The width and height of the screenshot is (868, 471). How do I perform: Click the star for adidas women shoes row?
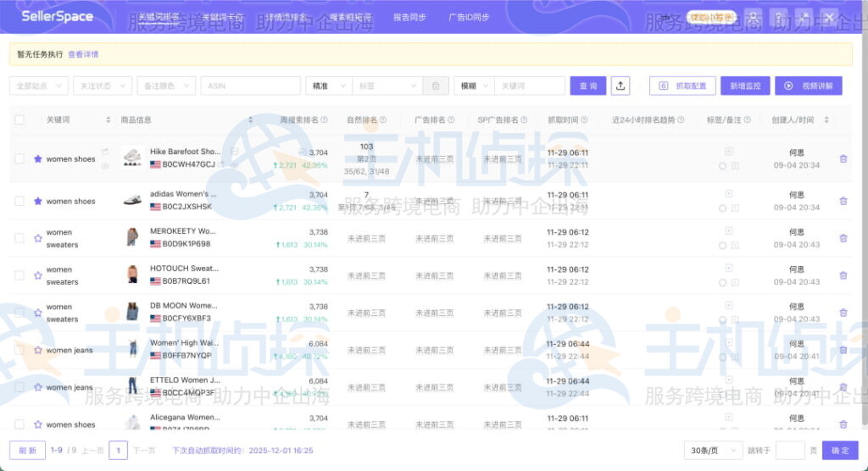tap(37, 201)
